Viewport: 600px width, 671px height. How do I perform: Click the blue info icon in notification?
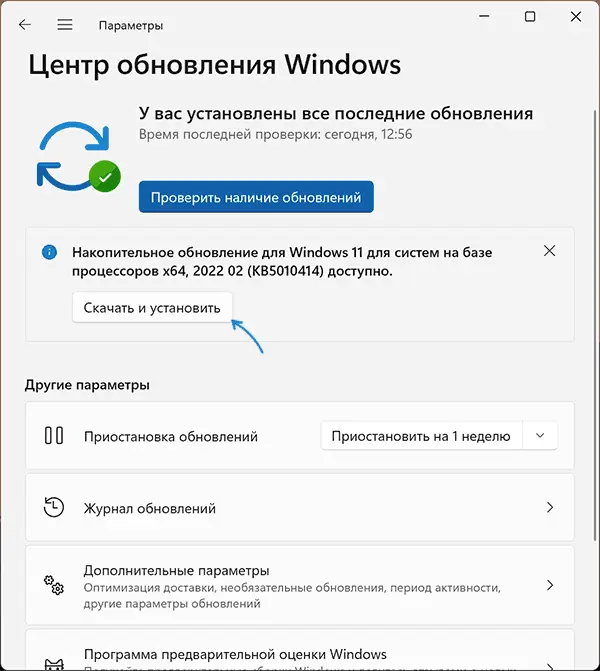pyautogui.click(x=49, y=253)
